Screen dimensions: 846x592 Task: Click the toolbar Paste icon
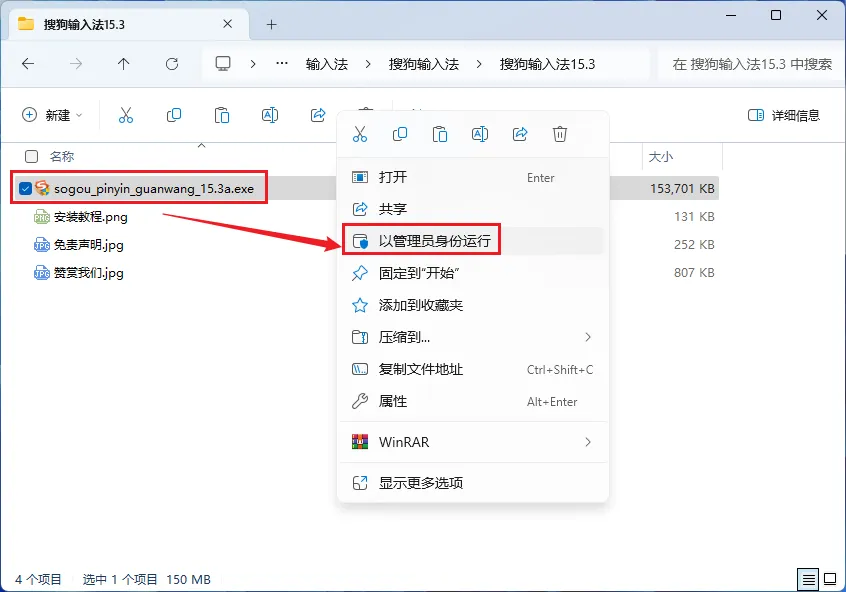[x=222, y=115]
